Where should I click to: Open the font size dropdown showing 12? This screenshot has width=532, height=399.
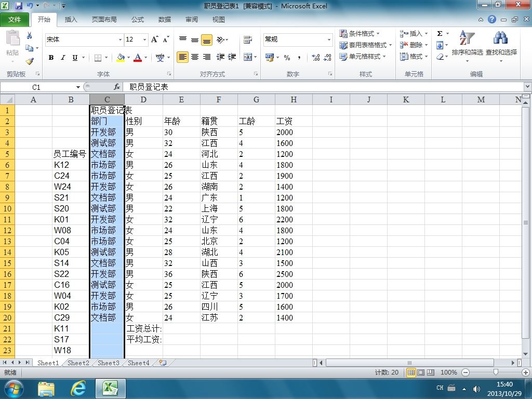144,39
